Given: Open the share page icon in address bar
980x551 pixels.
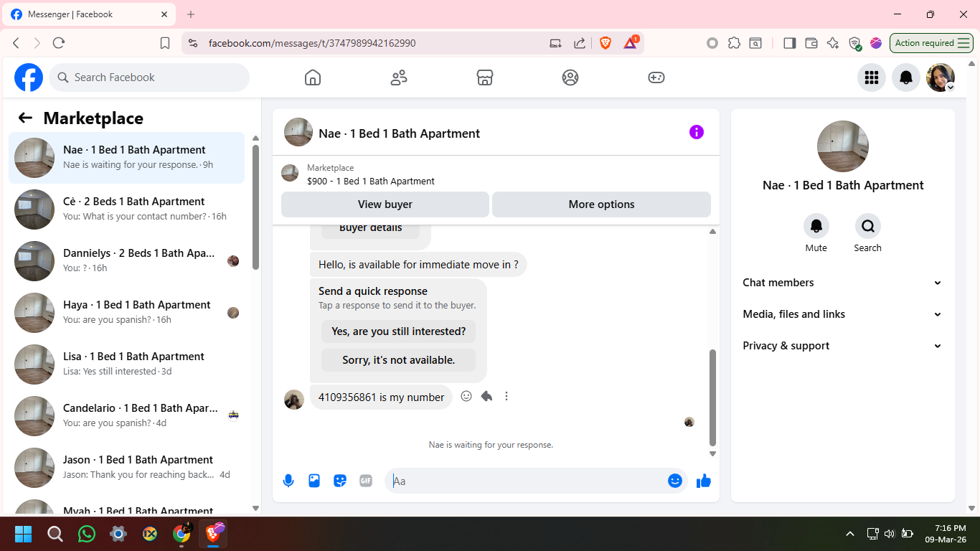Looking at the screenshot, I should 580,43.
